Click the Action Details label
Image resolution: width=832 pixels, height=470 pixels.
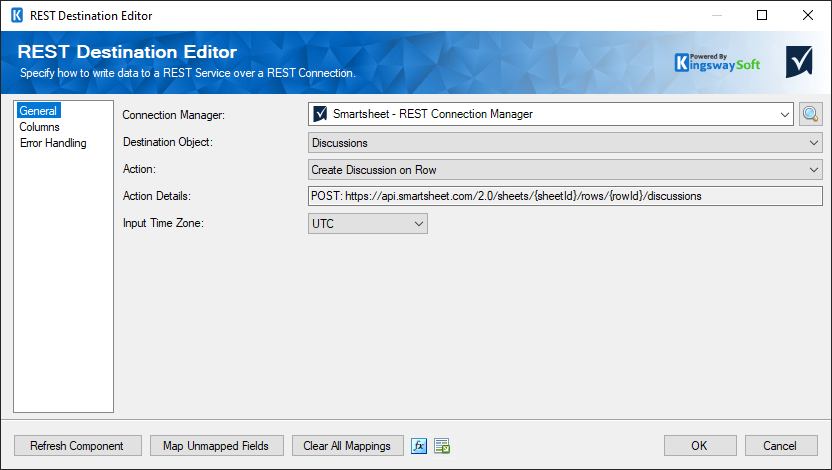click(x=157, y=196)
